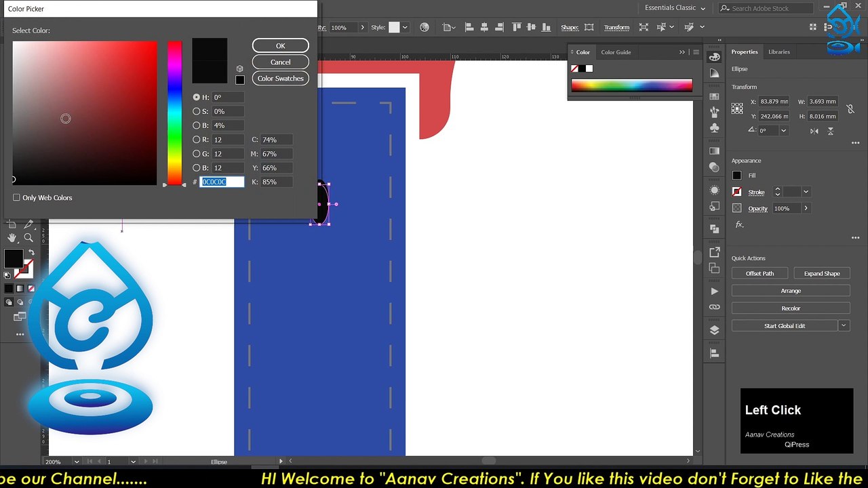Open the Links panel icon in dock
The height and width of the screenshot is (488, 868).
click(x=714, y=307)
